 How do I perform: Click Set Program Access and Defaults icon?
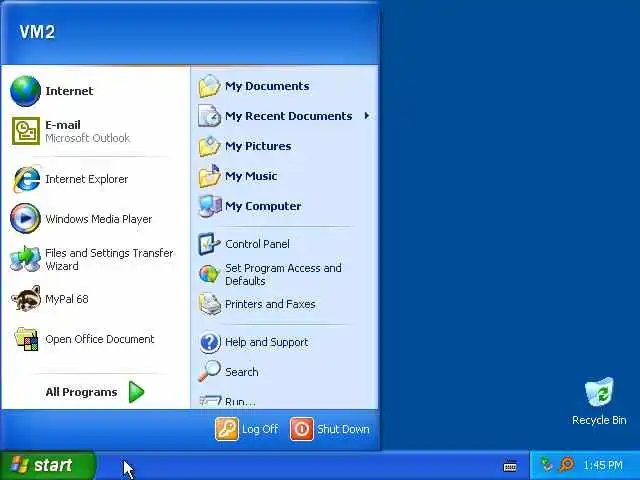pyautogui.click(x=209, y=274)
